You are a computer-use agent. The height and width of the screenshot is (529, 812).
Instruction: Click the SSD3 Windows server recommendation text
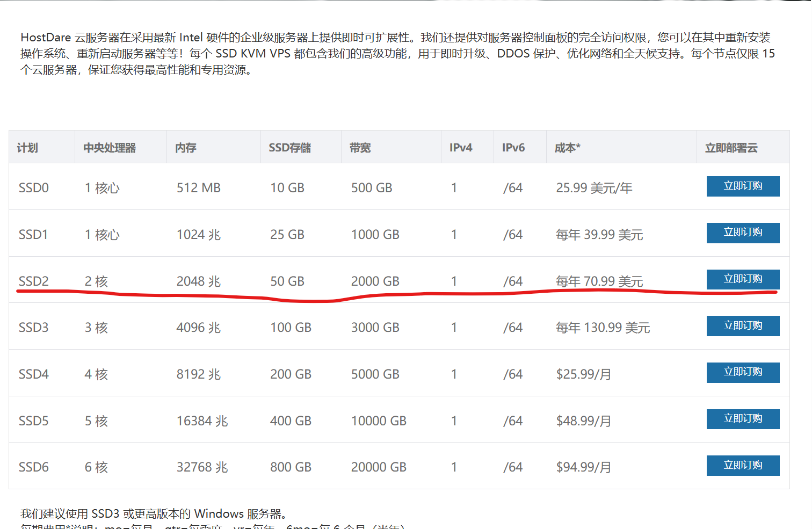(x=154, y=514)
